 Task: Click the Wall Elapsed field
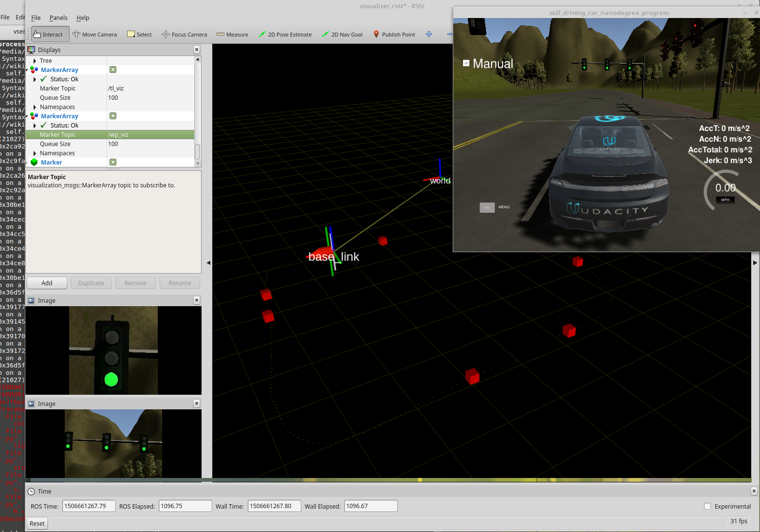[x=371, y=506]
